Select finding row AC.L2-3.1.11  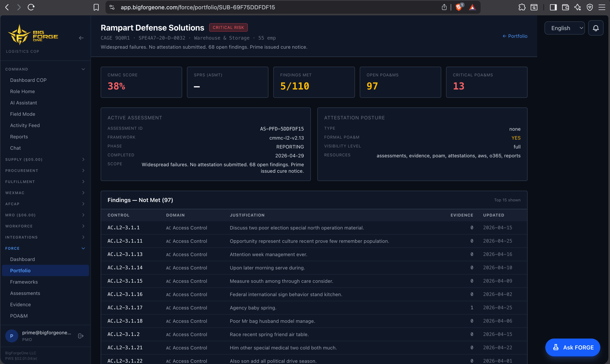(x=314, y=241)
